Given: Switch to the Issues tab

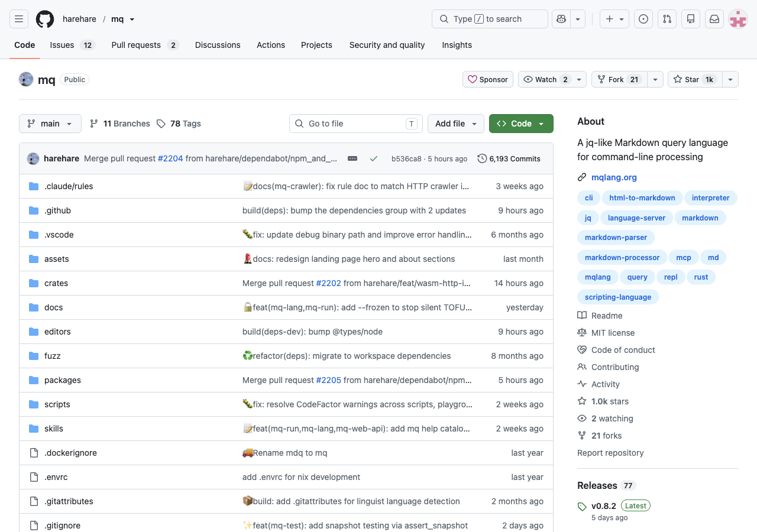Looking at the screenshot, I should 72,45.
